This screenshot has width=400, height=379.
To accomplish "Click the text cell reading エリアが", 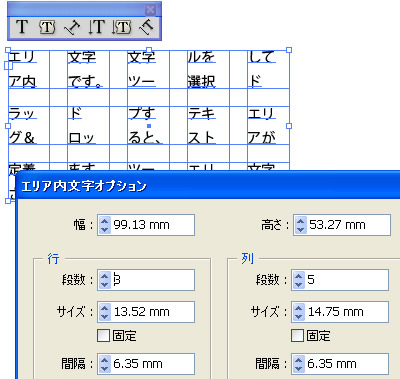I will (x=268, y=125).
